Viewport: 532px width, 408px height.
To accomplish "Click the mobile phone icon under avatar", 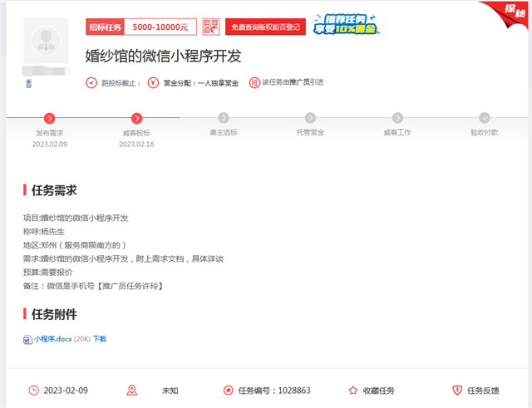I will coord(28,83).
